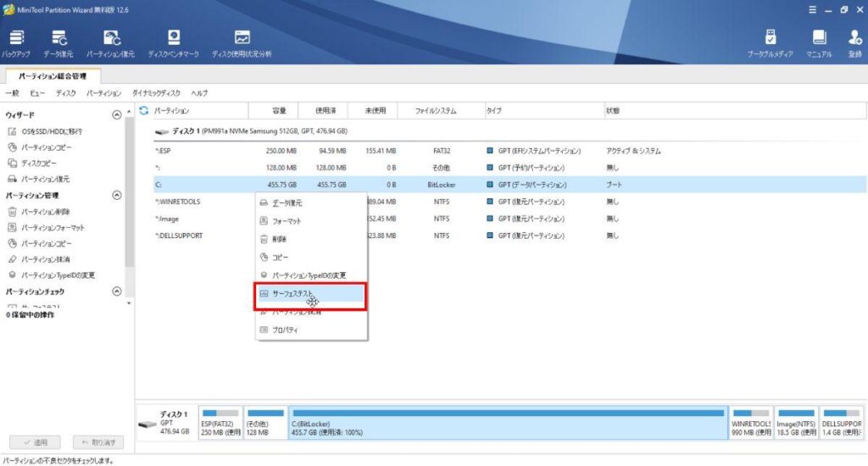Launch データ復元 data recovery

click(x=58, y=44)
